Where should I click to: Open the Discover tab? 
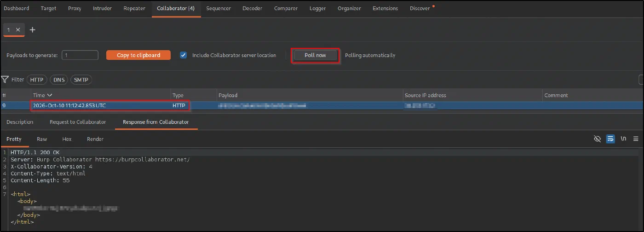tap(420, 8)
